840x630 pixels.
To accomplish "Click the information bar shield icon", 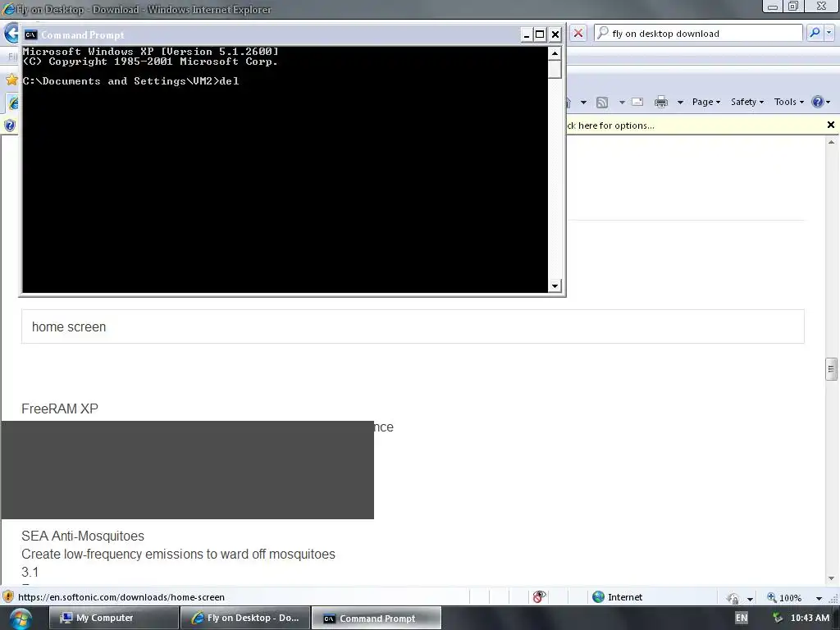I will click(x=10, y=126).
